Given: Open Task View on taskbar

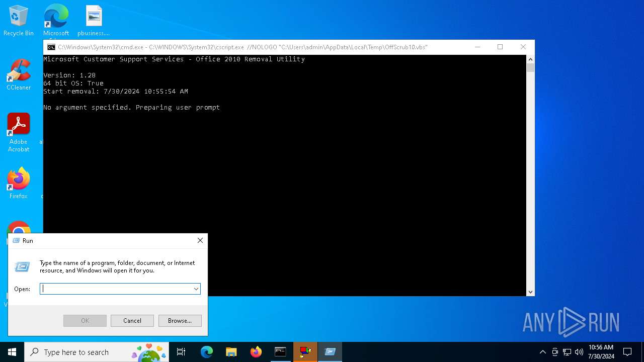Looking at the screenshot, I should (181, 352).
